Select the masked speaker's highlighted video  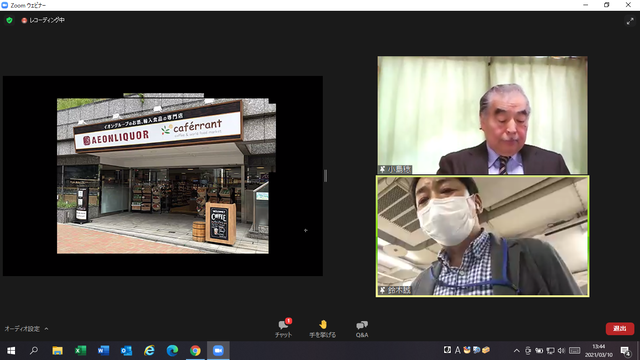482,236
